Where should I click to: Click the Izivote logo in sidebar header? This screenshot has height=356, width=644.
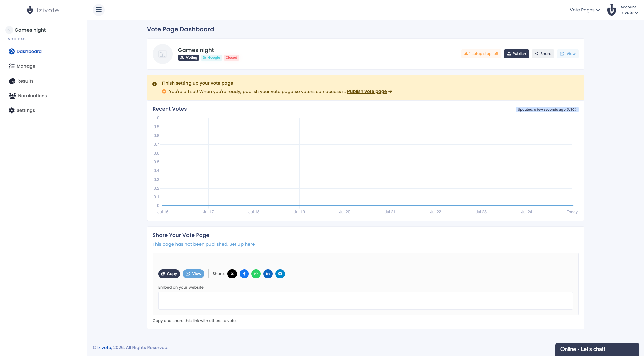tap(43, 10)
